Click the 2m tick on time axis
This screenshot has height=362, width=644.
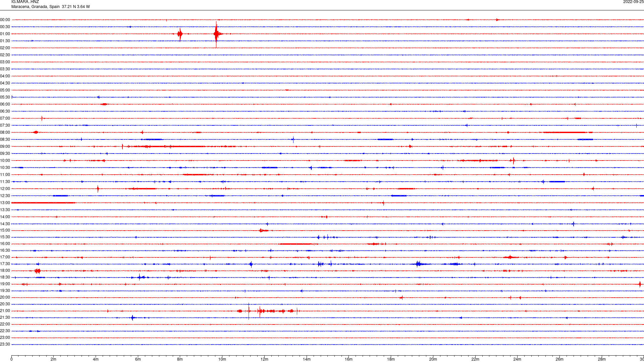tap(53, 359)
